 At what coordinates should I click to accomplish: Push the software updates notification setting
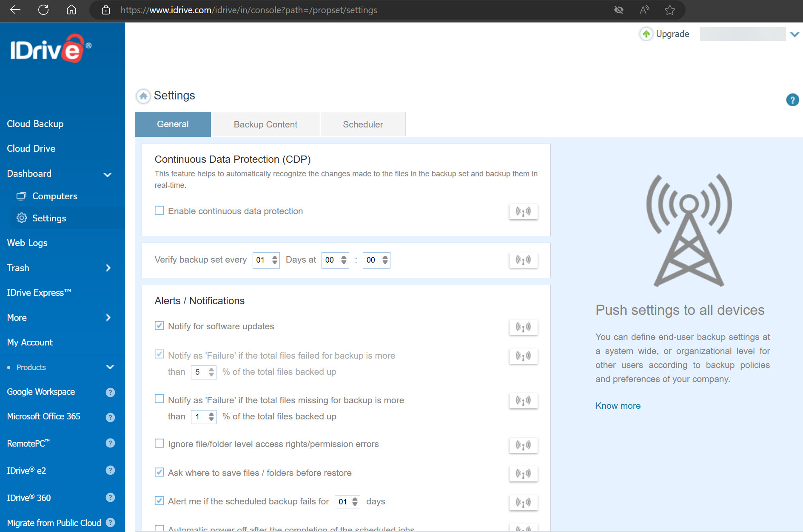pos(523,327)
